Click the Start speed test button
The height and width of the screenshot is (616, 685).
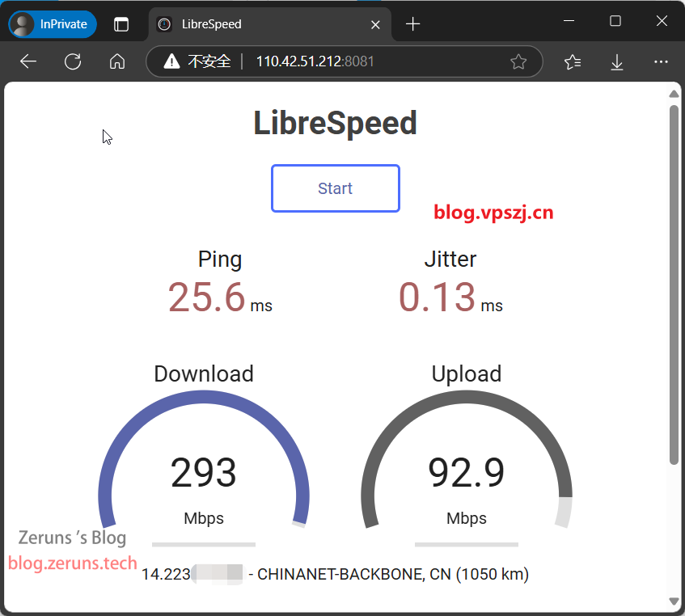point(335,188)
